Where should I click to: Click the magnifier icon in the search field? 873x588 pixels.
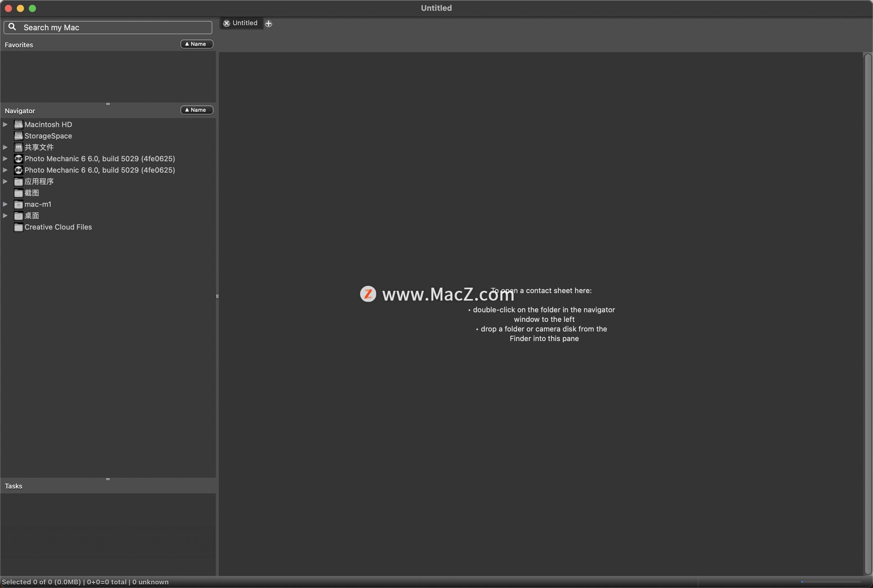[12, 27]
